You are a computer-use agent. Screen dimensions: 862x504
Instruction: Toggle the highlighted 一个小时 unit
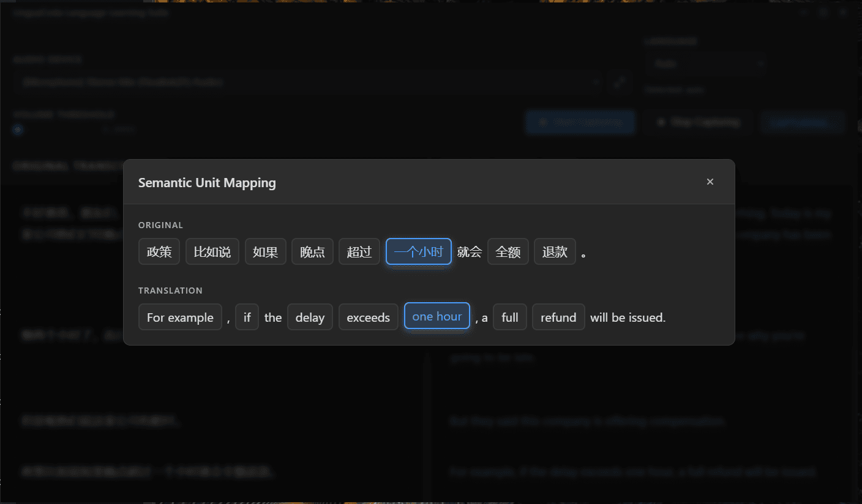[418, 251]
